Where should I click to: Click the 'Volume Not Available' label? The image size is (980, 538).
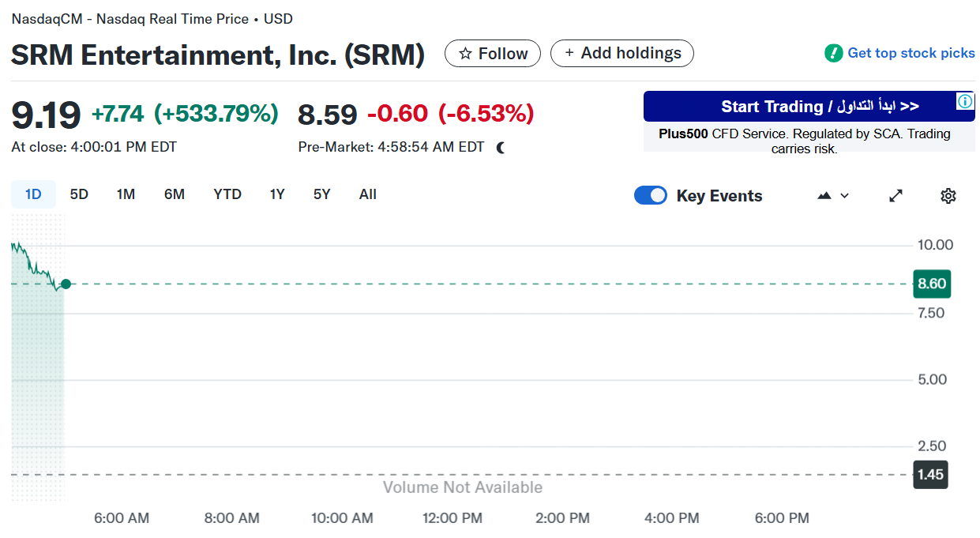(463, 487)
